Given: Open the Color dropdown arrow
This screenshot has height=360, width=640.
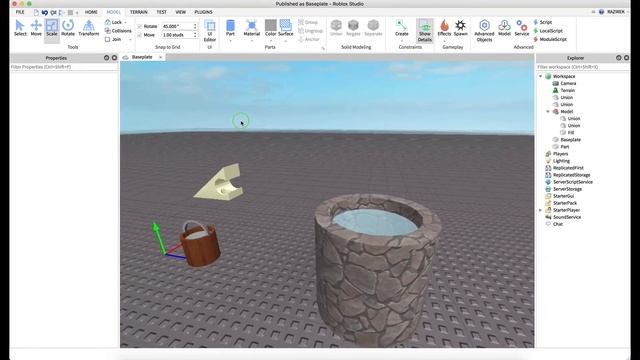Looking at the screenshot, I should (271, 40).
